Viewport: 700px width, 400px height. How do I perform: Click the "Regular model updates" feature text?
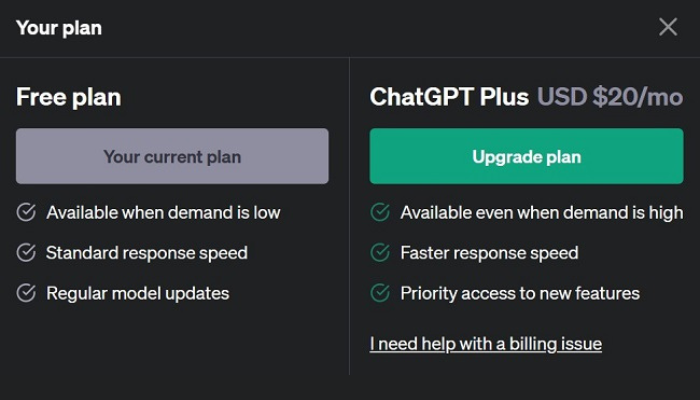tap(137, 293)
